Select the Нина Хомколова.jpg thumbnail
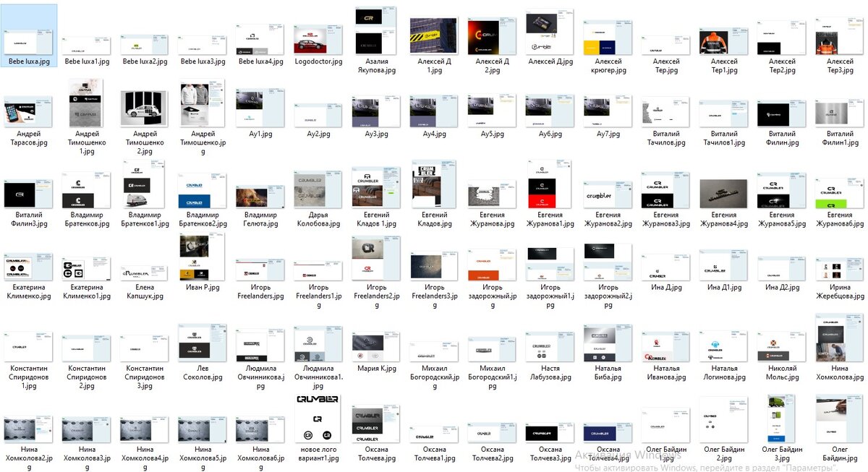 point(840,337)
